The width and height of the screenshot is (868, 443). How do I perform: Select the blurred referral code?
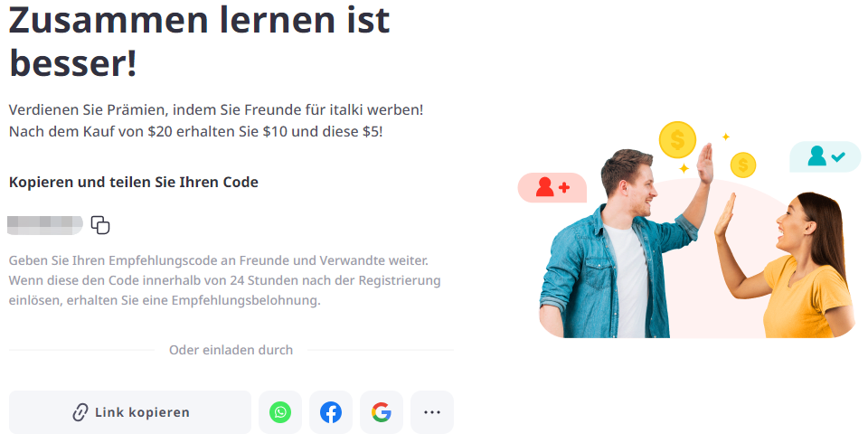coord(45,225)
